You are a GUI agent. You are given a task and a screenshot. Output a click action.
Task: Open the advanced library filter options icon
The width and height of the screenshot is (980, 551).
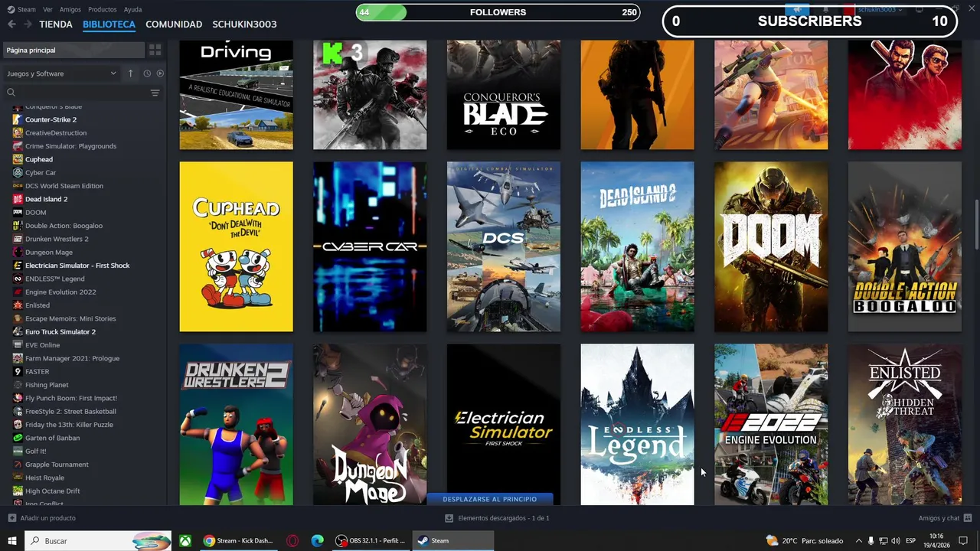[x=155, y=93]
